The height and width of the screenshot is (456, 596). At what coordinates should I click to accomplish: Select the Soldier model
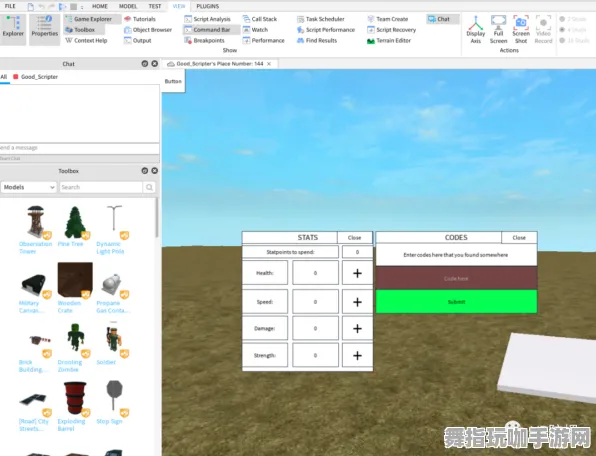(113, 343)
